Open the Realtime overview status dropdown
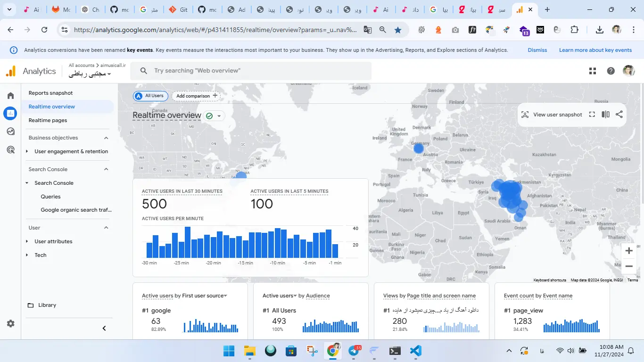This screenshot has width=644, height=362. click(214, 115)
